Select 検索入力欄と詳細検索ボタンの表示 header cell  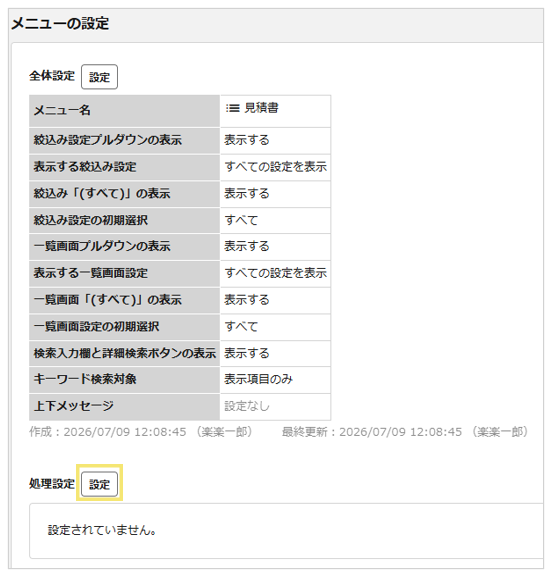click(x=124, y=354)
